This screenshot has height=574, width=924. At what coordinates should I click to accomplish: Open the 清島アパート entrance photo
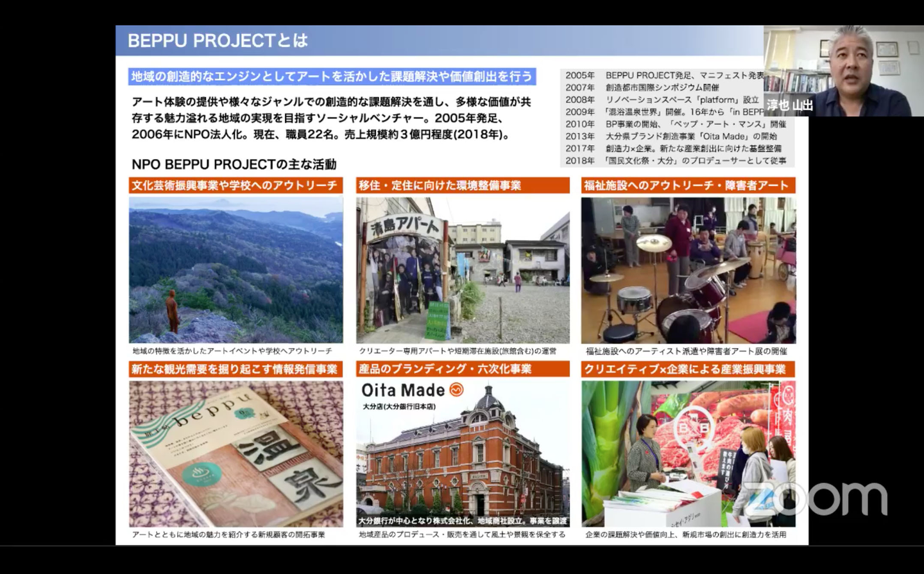click(463, 270)
